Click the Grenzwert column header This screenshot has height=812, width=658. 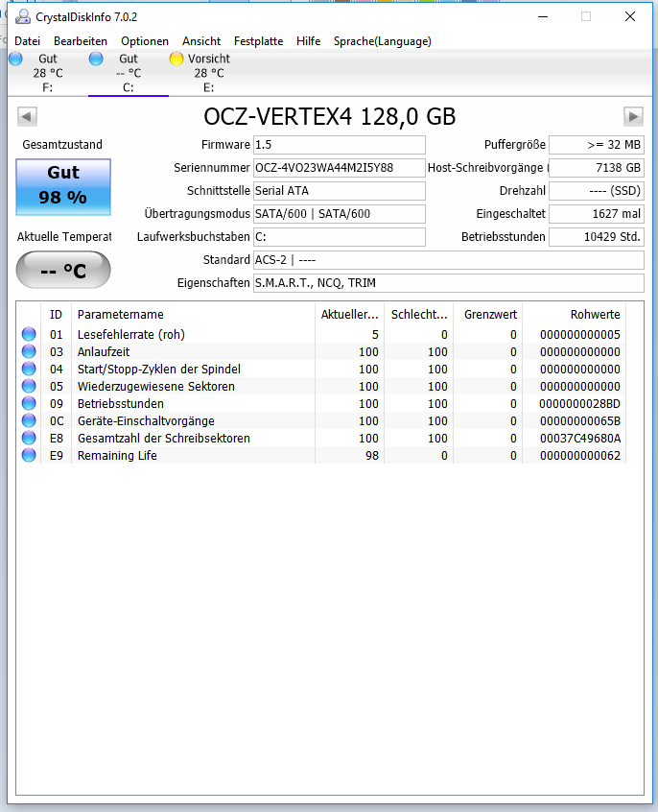487,315
